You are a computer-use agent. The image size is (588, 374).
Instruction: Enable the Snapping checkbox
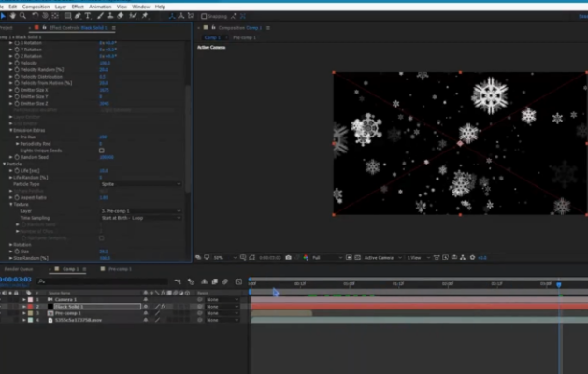(205, 16)
